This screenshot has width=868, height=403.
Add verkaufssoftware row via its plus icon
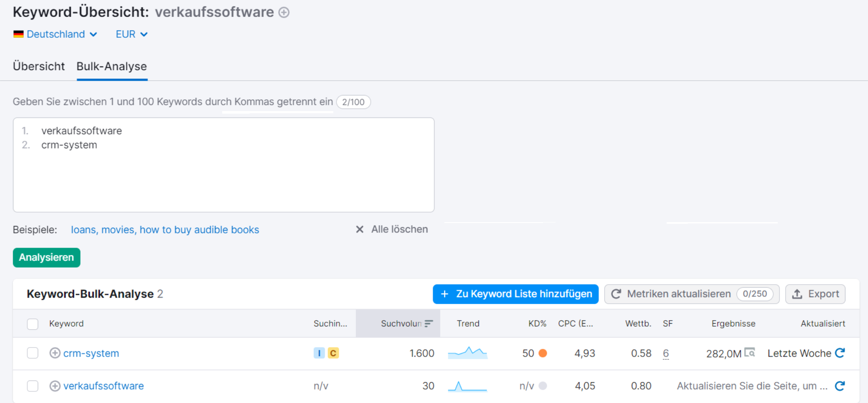55,386
